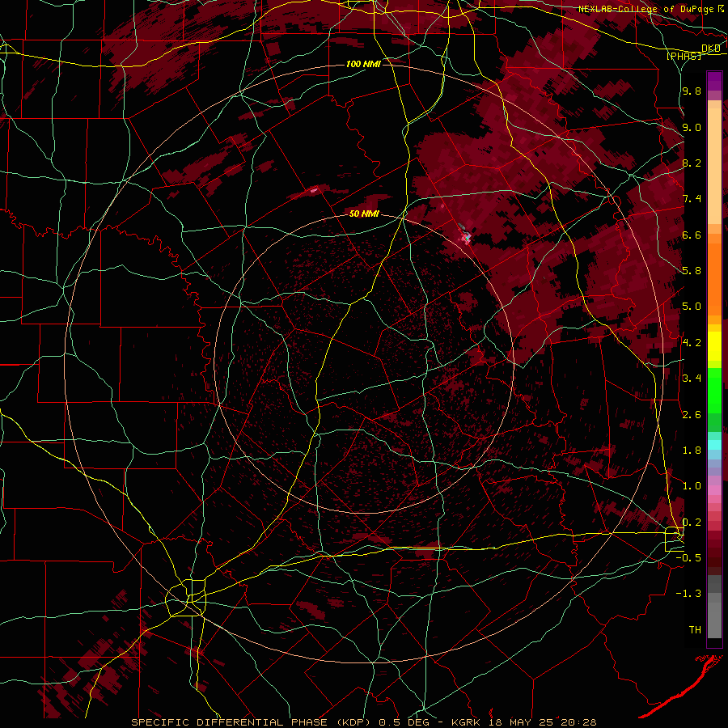Click the cyan high-KDP storm core pixel
This screenshot has width=728, height=728.
tap(467, 238)
